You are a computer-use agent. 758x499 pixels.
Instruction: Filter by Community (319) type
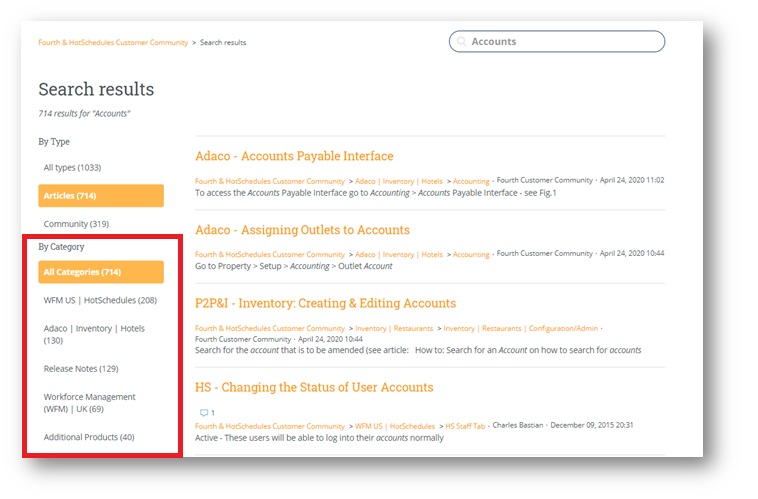(76, 224)
